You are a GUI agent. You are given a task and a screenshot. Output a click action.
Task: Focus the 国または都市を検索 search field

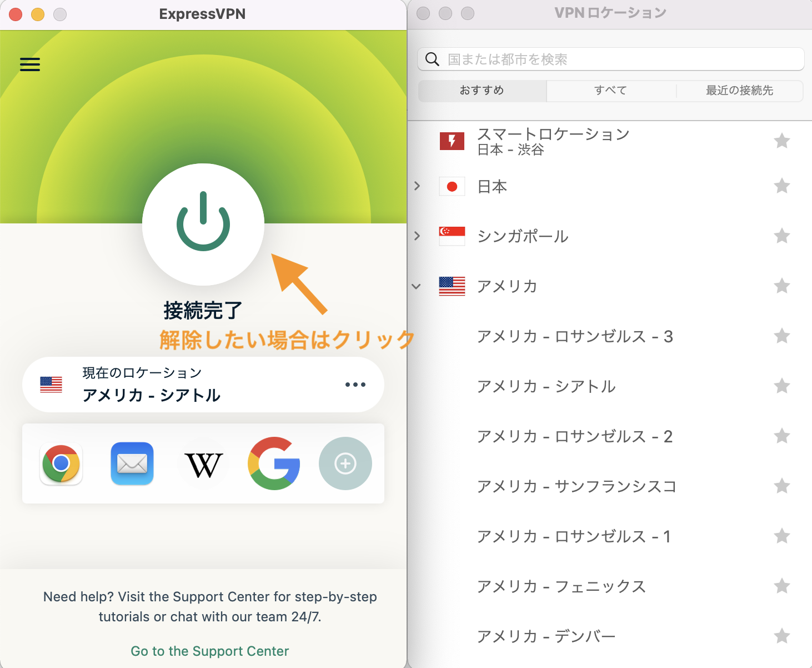(x=611, y=59)
